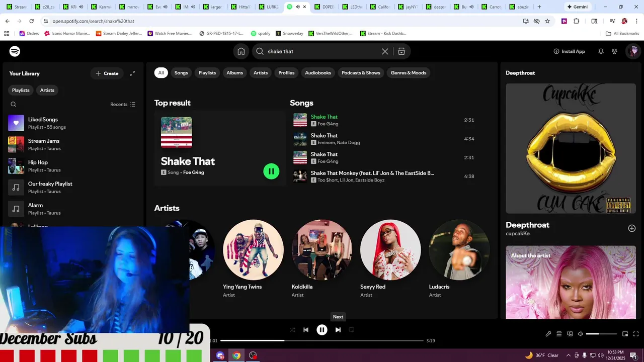Adjust the Spotify volume slider
This screenshot has height=362, width=644.
click(601, 334)
